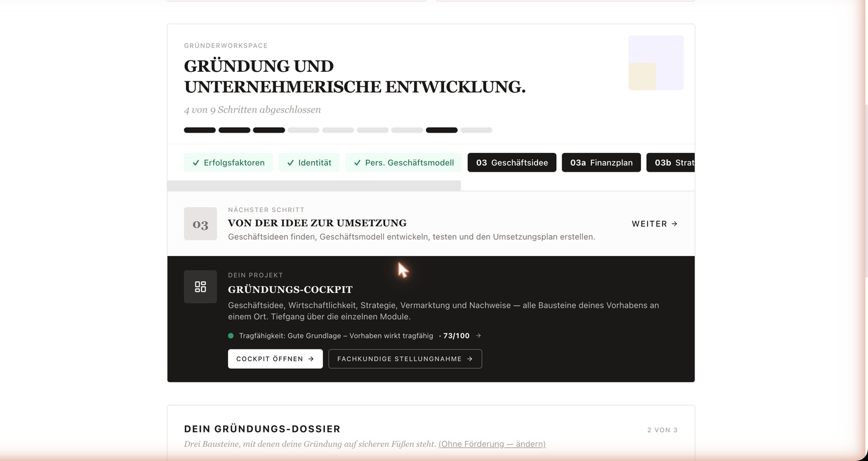Screen dimensions: 868x461
Task: Click the '2 von 3' counter
Action: 662,430
